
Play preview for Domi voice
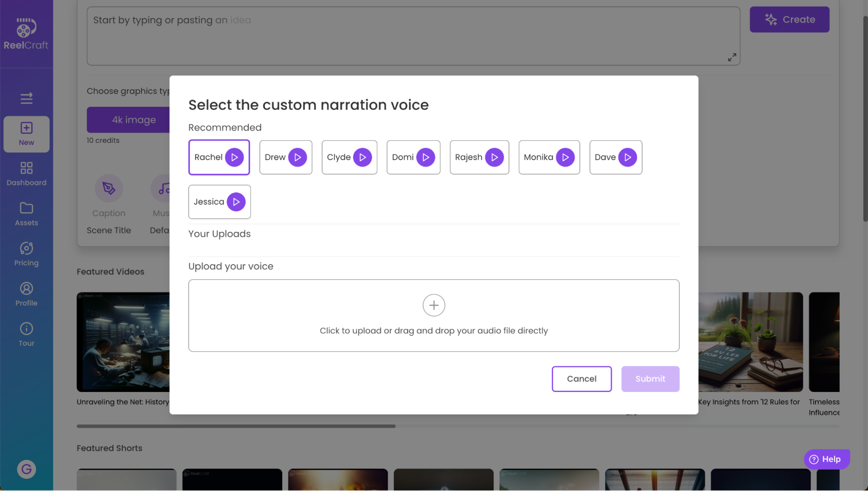tap(425, 157)
